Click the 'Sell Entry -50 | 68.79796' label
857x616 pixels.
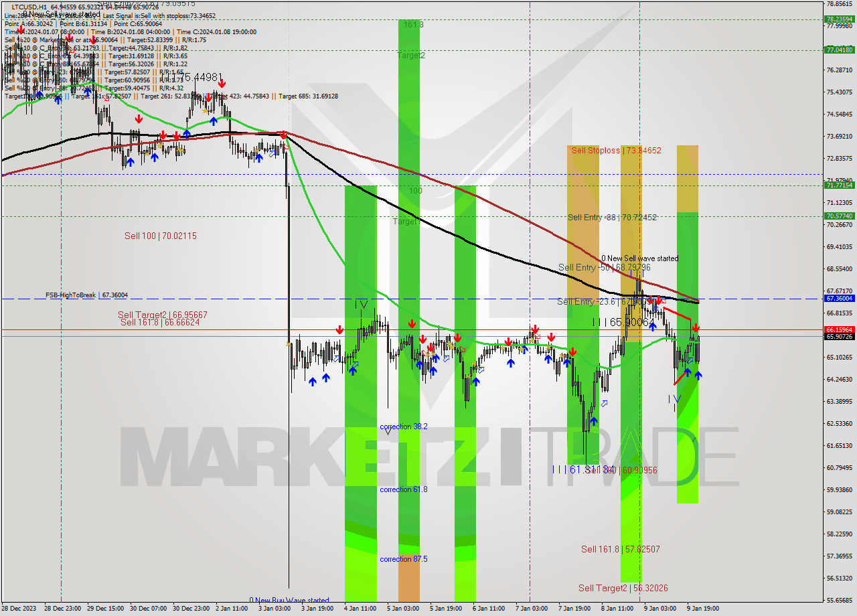[605, 268]
